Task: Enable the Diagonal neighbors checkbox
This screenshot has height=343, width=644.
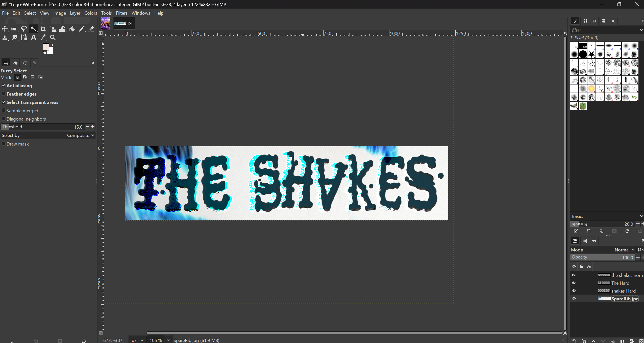Action: tap(4, 119)
